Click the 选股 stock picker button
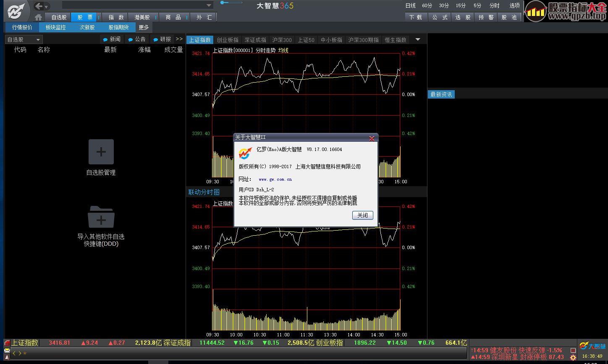Image resolution: width=608 pixels, height=364 pixels. tap(463, 17)
